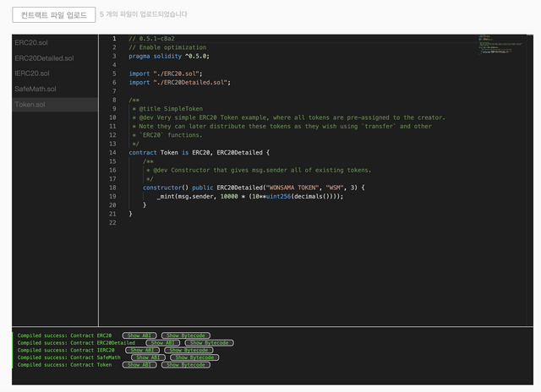Click the import "./ERC20.sol" line
541x392 pixels.
[166, 73]
